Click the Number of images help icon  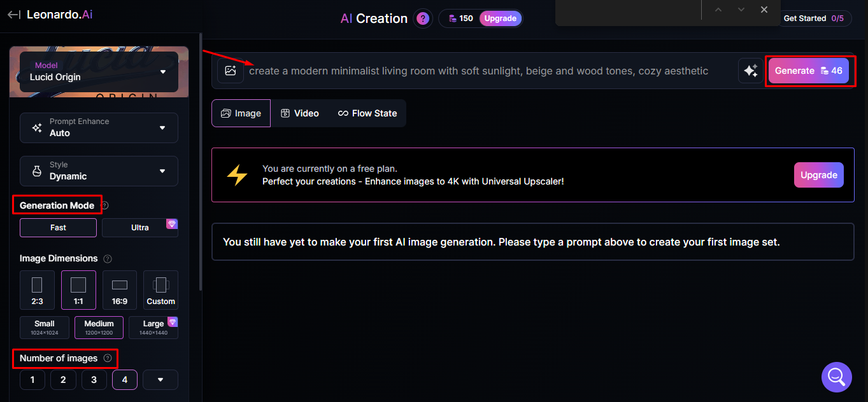coord(106,358)
